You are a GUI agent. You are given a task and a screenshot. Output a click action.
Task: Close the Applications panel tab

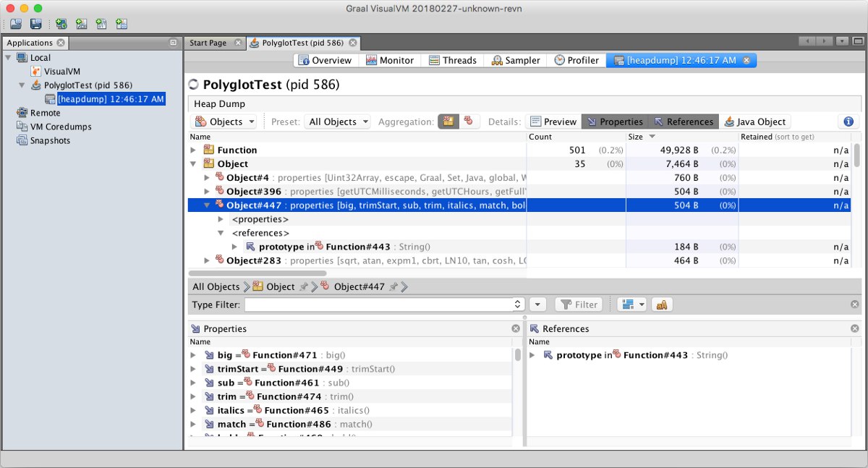(61, 43)
